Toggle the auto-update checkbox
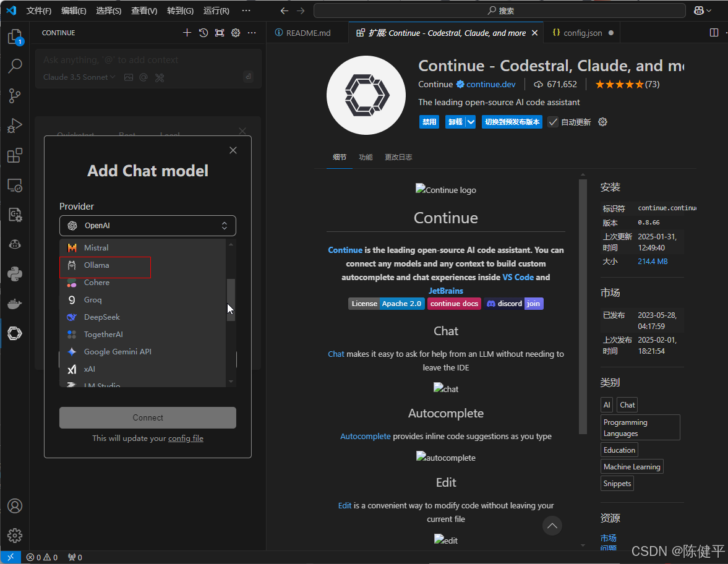 click(x=552, y=122)
